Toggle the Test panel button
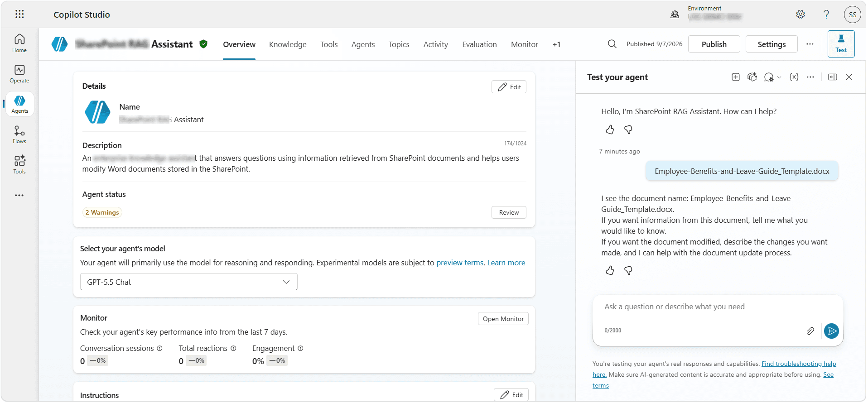Screen dimensions: 868x403 [x=841, y=44]
